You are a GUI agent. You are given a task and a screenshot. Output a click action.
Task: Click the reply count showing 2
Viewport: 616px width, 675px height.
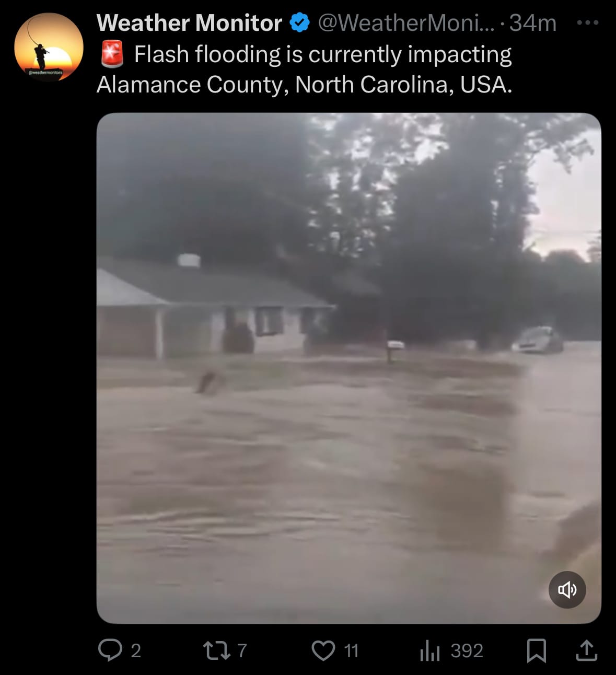click(x=136, y=651)
